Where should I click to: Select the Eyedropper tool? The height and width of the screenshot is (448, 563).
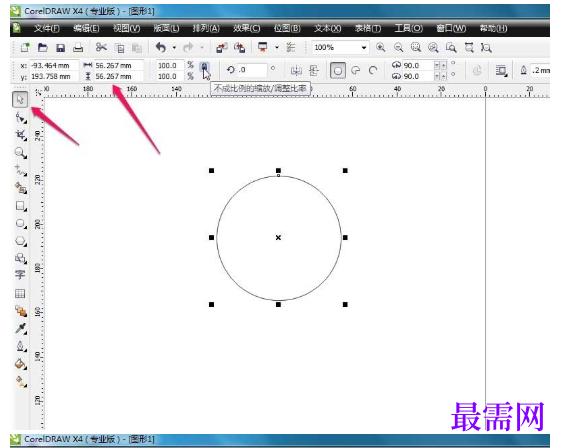20,328
